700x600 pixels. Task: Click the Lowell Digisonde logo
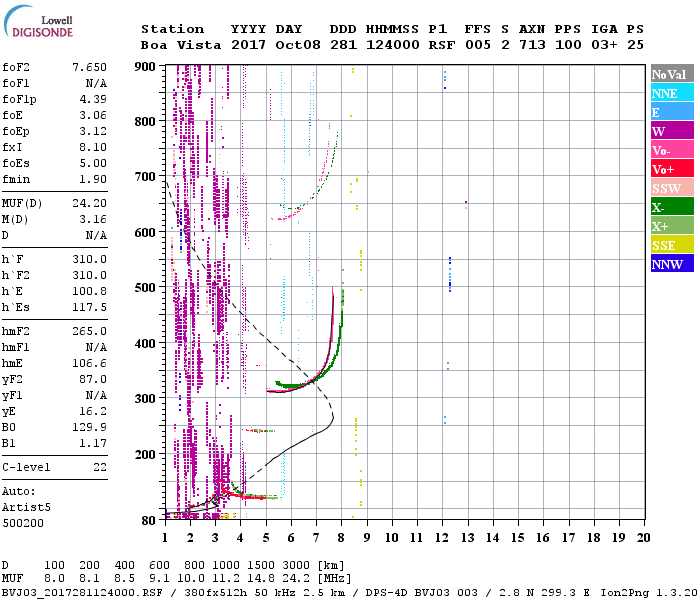(x=38, y=22)
